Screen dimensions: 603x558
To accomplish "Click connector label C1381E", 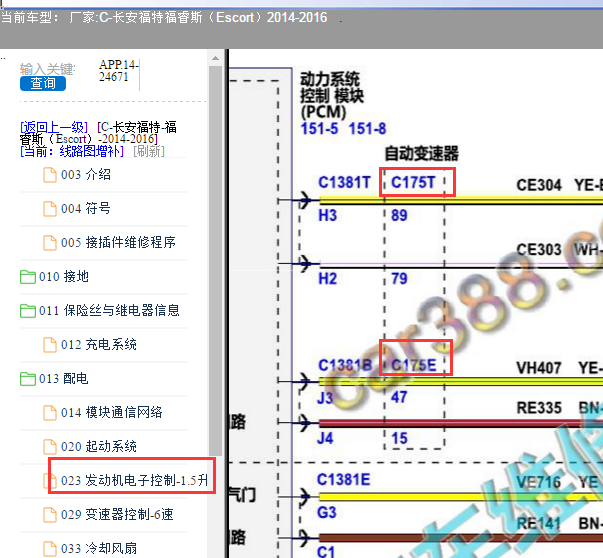I will coord(343,480).
